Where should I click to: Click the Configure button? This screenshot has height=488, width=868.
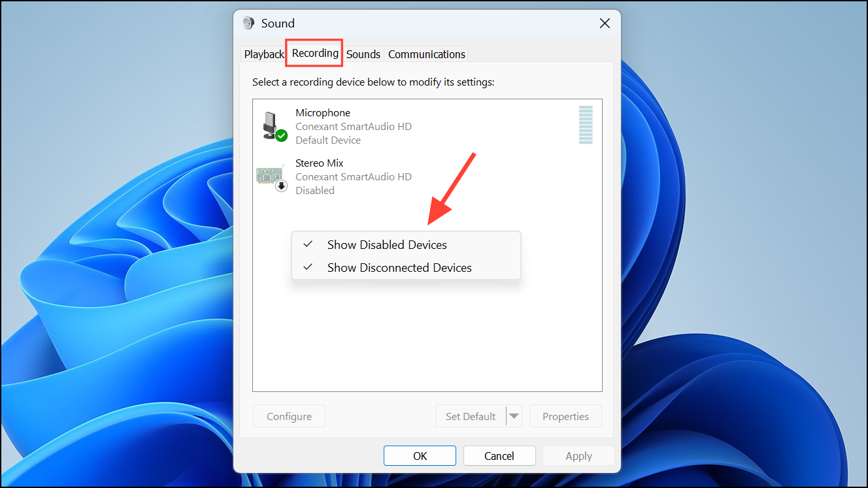289,416
